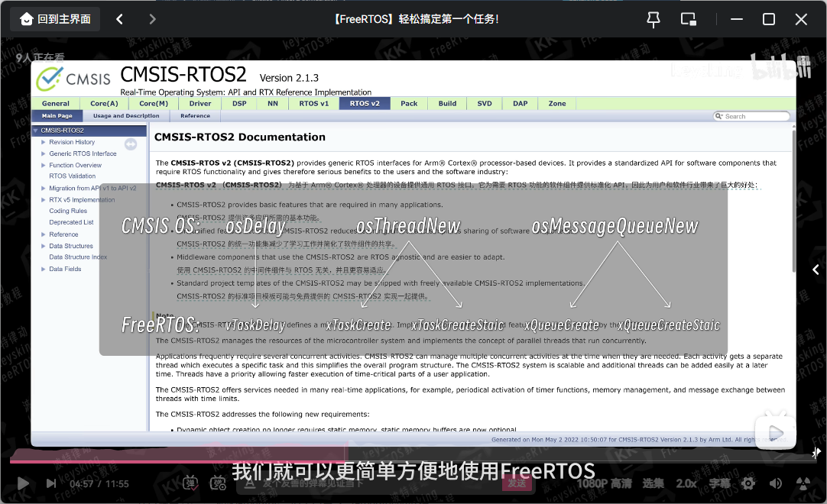Select the Main Page subtab
Image resolution: width=827 pixels, height=504 pixels.
pyautogui.click(x=57, y=116)
